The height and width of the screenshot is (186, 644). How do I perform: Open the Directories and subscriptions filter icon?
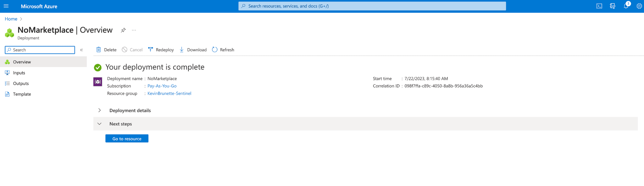tap(612, 6)
